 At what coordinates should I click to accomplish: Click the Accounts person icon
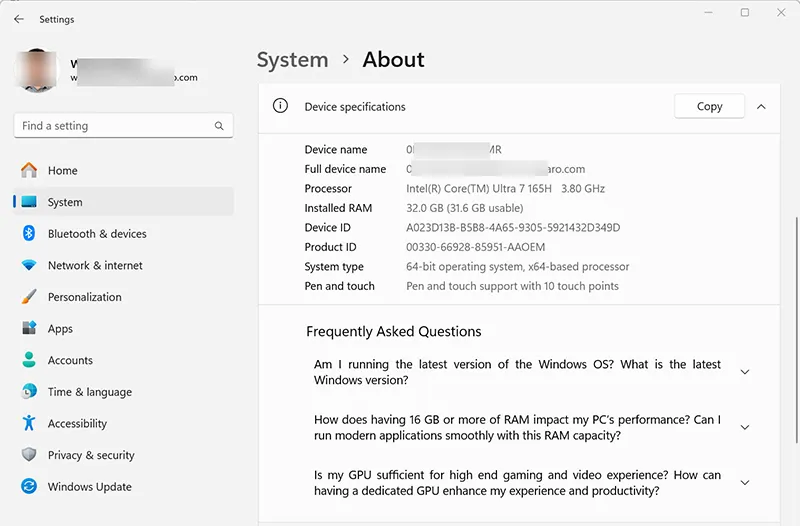click(29, 360)
